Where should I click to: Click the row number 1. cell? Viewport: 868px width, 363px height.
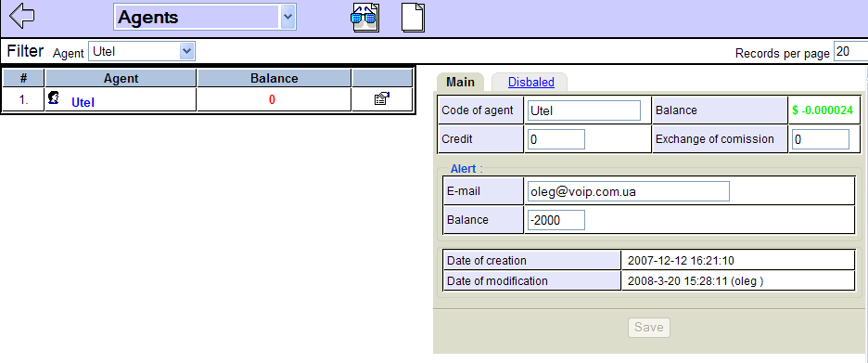(23, 99)
